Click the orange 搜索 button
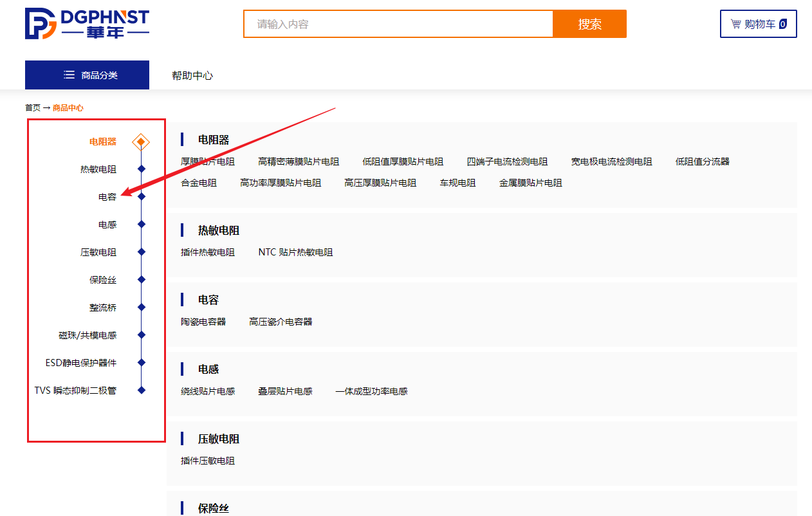Viewport: 812px width, 516px height. (x=590, y=24)
